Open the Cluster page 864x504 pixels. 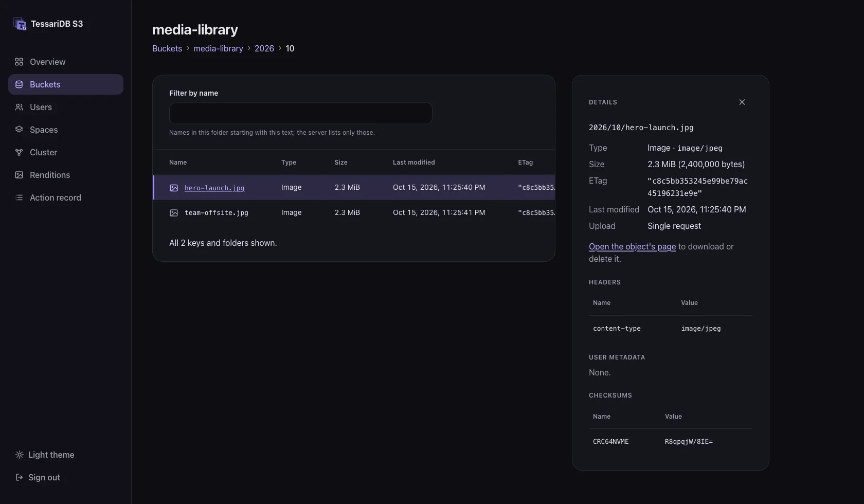coord(66,152)
